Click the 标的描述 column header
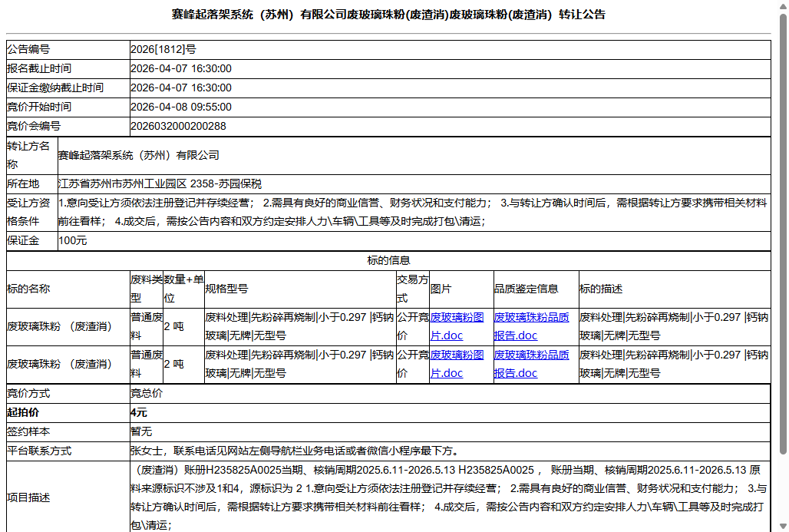Screen dimensions: 789x532 pos(601,289)
